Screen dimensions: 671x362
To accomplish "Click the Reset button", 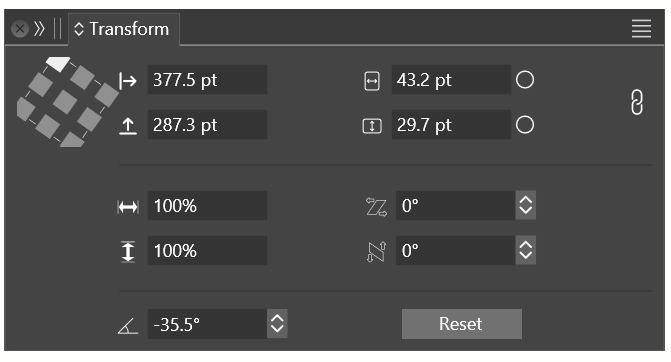I will 461,324.
